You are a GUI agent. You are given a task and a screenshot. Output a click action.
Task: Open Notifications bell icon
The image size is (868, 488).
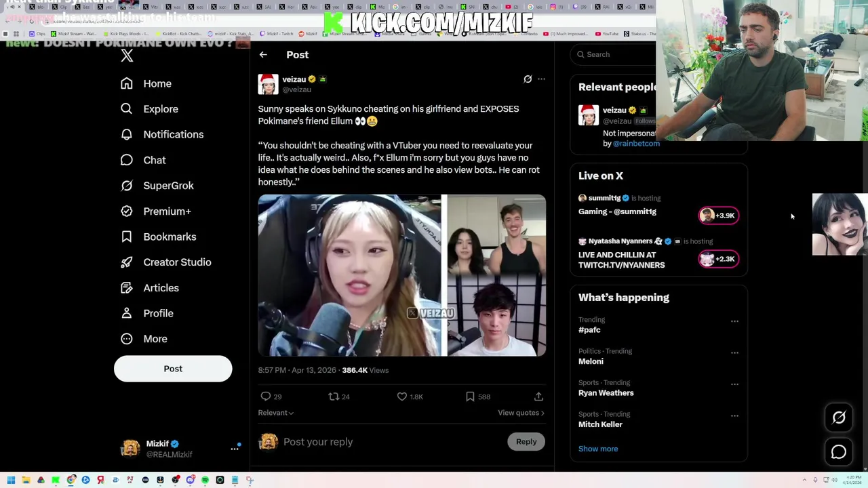click(x=126, y=134)
